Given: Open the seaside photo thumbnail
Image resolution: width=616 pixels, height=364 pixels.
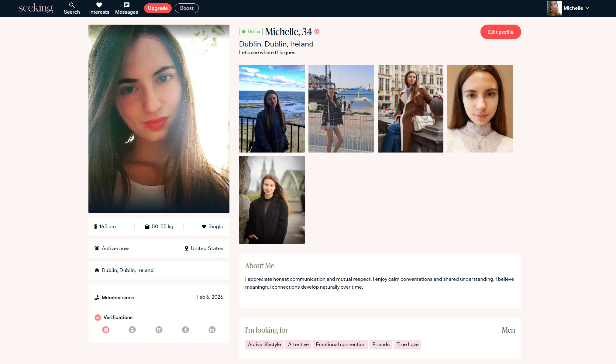Looking at the screenshot, I should point(272,108).
